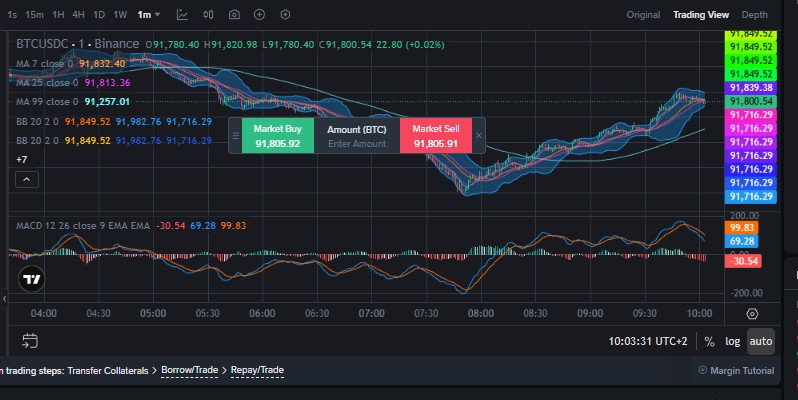Open the candlestick chart style icon
The width and height of the screenshot is (798, 400).
(208, 15)
